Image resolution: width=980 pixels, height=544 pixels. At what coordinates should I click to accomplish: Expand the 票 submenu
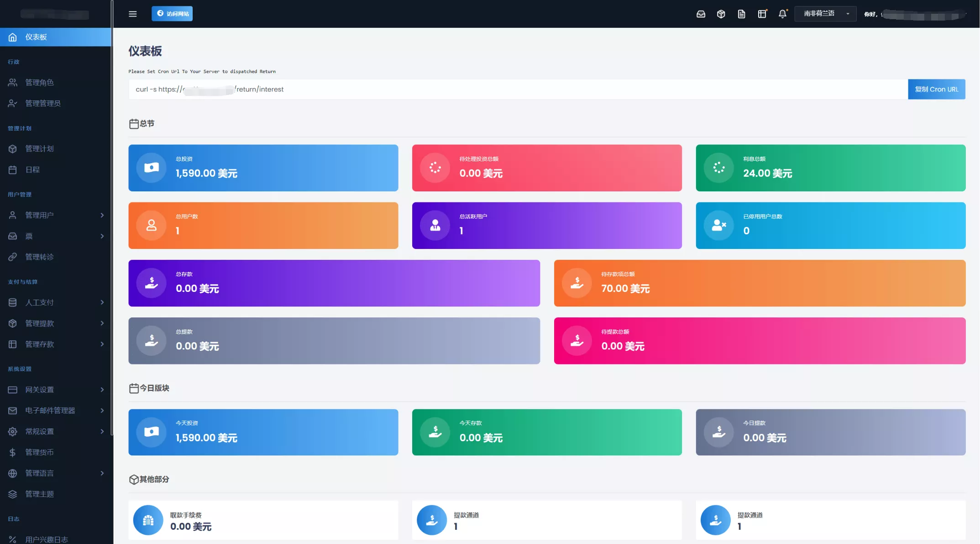(102, 236)
